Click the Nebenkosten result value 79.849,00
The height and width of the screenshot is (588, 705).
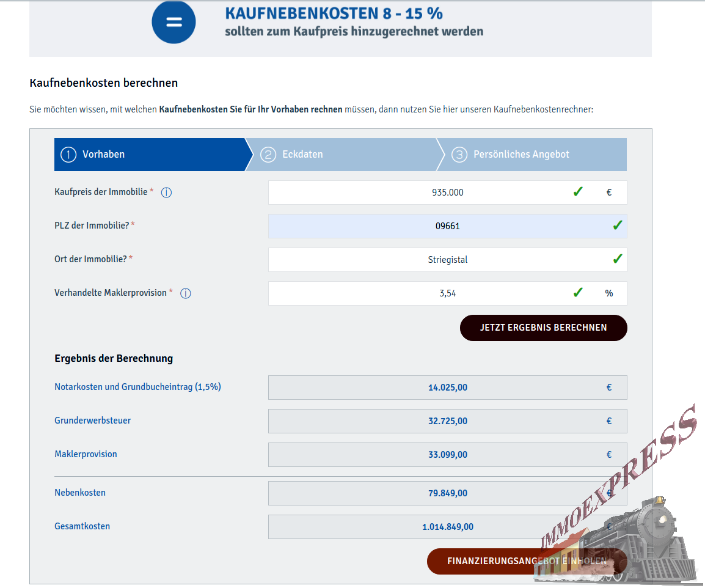tap(447, 493)
